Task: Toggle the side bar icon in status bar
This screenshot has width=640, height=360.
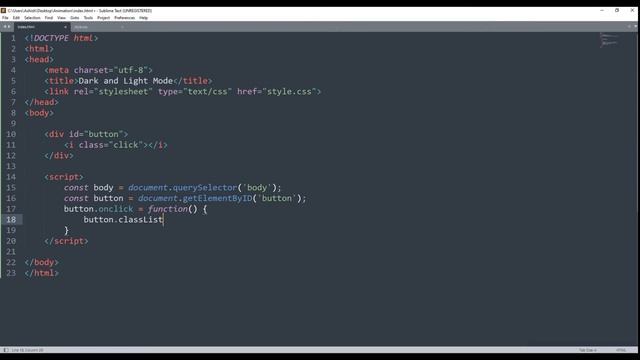Action: [x=6, y=350]
